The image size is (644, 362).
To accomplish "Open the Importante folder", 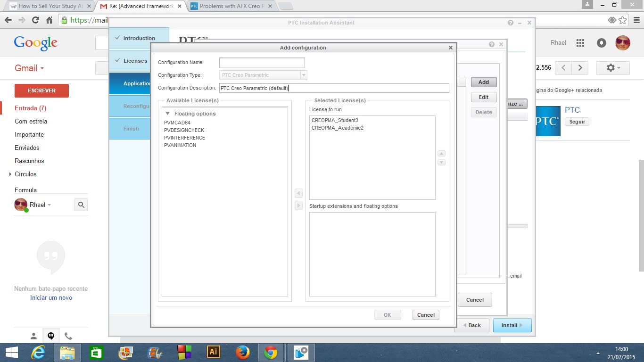I will tap(29, 134).
